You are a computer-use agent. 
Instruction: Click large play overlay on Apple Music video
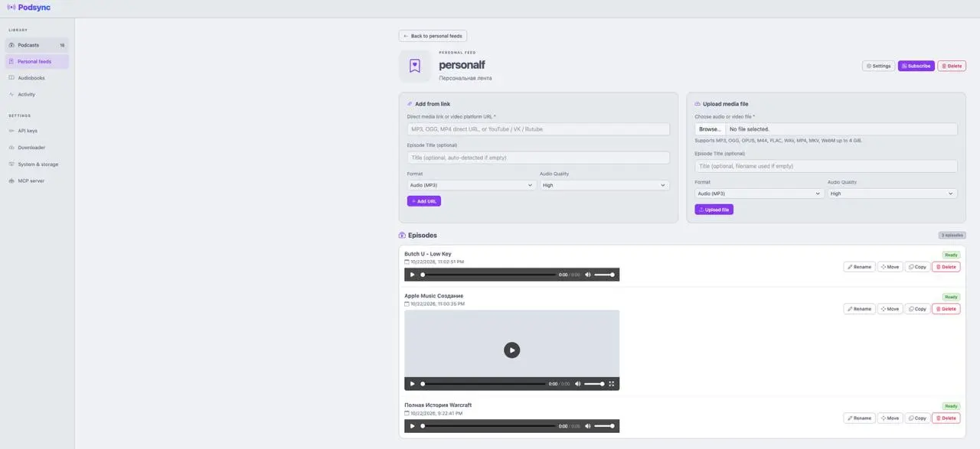click(511, 350)
